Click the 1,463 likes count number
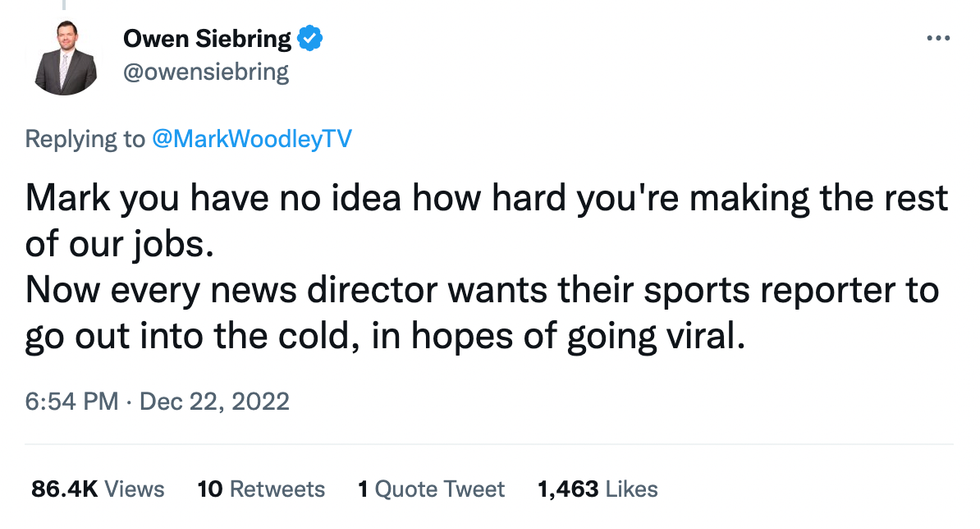980x529 pixels. (x=566, y=489)
